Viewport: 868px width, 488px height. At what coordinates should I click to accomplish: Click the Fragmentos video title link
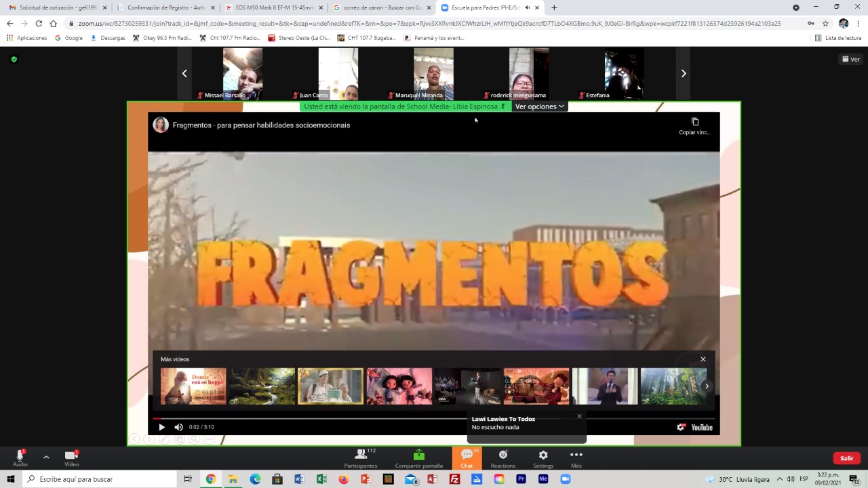(x=261, y=125)
